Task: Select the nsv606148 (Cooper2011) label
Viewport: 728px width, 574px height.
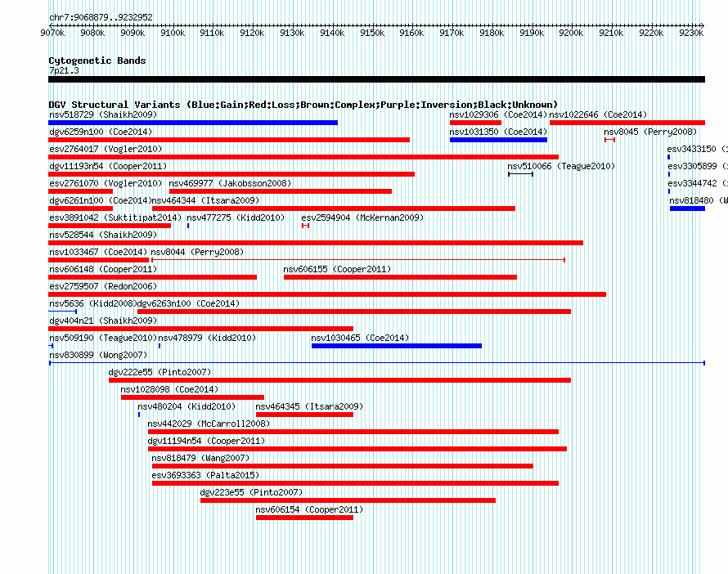Action: [x=103, y=269]
